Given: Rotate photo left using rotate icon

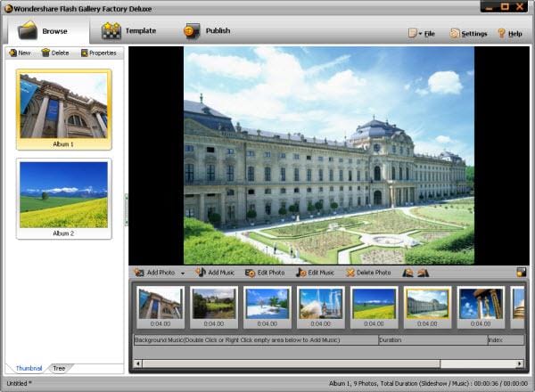Looking at the screenshot, I should pyautogui.click(x=407, y=273).
